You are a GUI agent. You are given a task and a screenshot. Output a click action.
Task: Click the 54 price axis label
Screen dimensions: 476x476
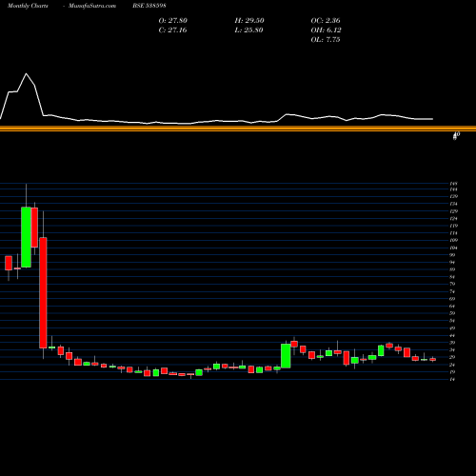[x=452, y=321]
